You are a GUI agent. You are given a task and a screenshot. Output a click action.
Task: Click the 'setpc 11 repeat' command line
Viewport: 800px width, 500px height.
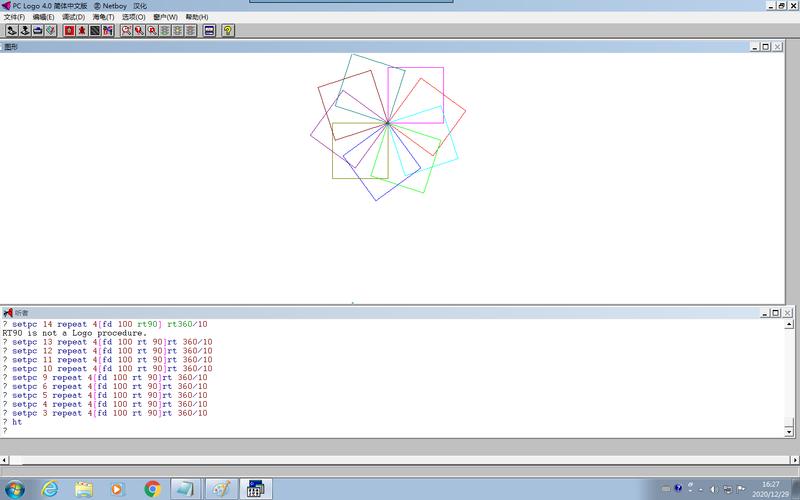[x=107, y=360]
